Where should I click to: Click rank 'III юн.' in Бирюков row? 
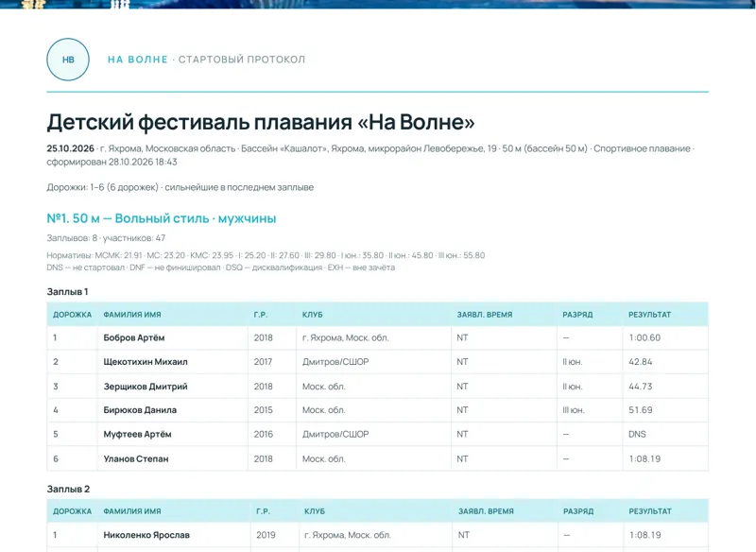tap(574, 410)
